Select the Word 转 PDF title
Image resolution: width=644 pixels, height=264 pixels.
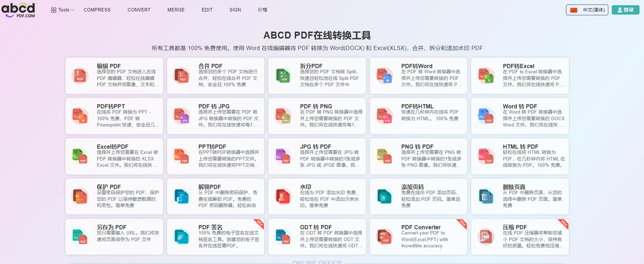click(x=520, y=106)
